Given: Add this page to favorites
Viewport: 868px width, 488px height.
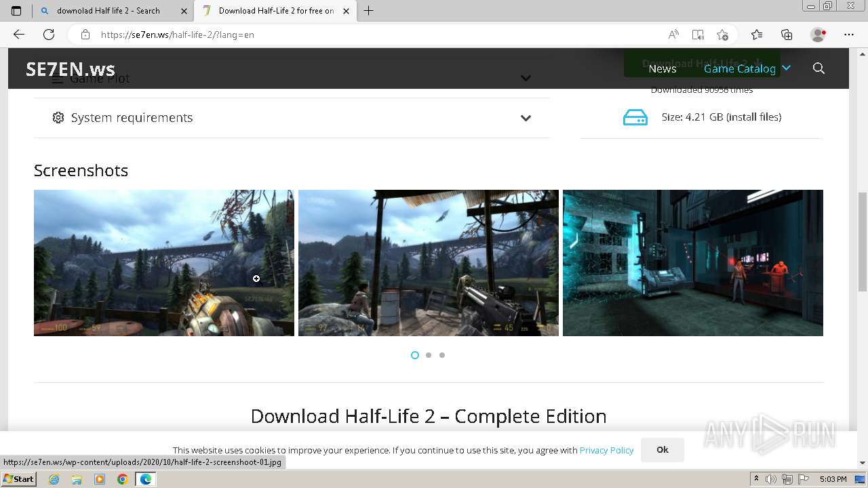Looking at the screenshot, I should (x=722, y=35).
